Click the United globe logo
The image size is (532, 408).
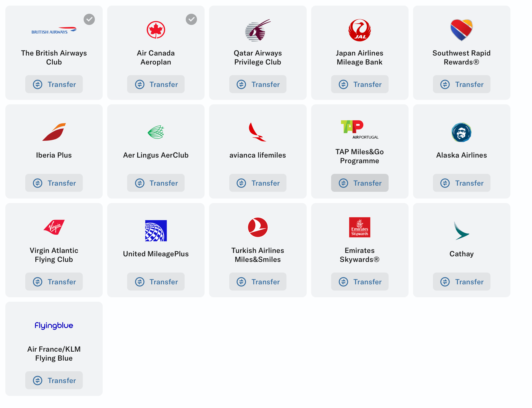156,231
